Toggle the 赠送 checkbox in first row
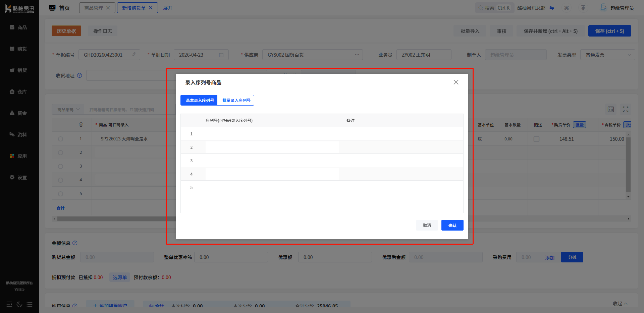This screenshot has height=313, width=644. [536, 139]
